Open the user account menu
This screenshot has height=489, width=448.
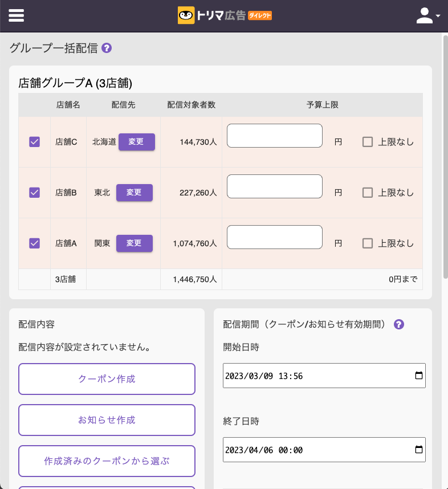(x=428, y=15)
